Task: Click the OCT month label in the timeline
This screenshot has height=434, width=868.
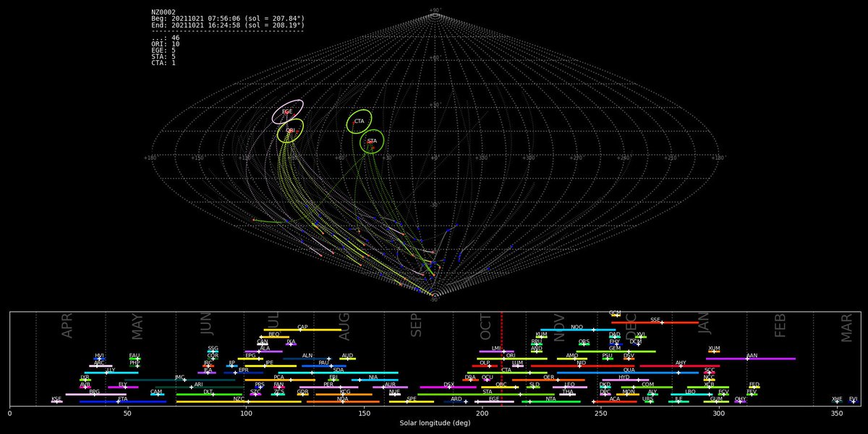Action: [x=486, y=327]
